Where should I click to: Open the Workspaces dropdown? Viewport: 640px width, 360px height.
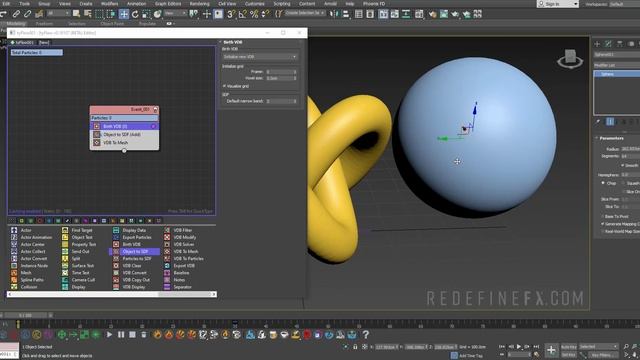(624, 4)
